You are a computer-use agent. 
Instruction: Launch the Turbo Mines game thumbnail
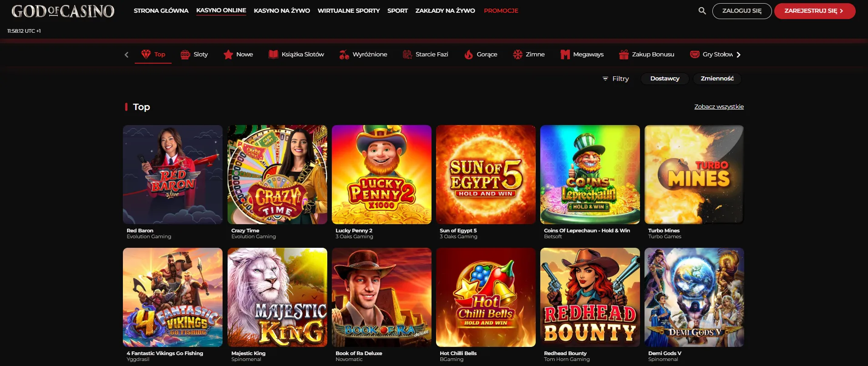coord(694,175)
